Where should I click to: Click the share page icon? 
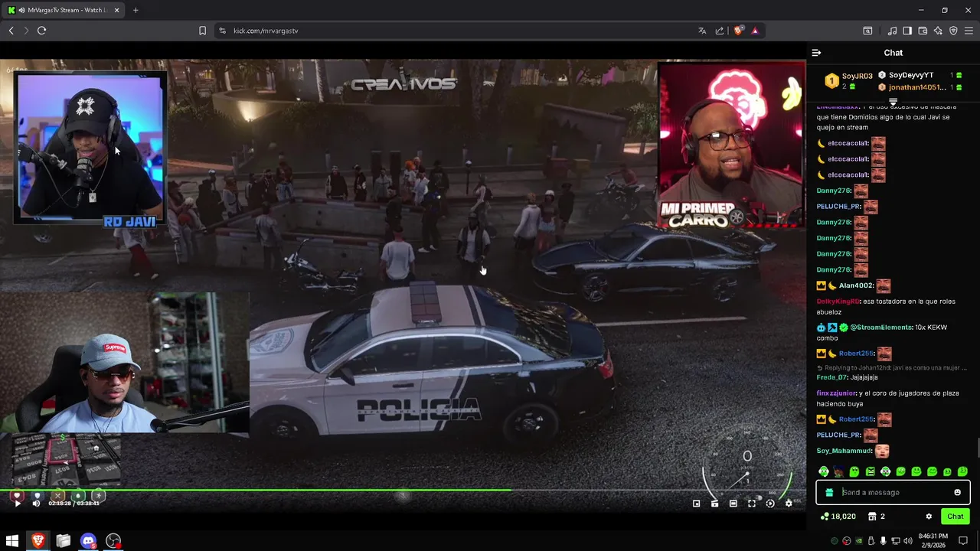(x=720, y=31)
